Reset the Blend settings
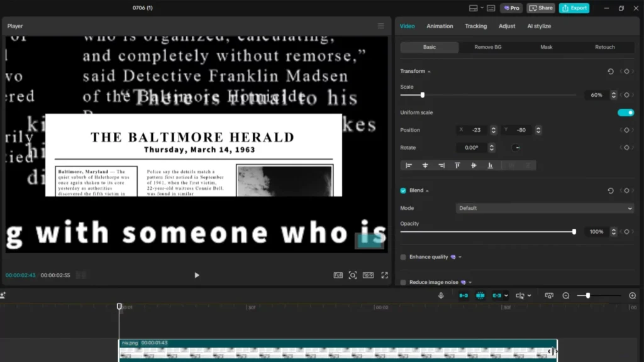This screenshot has height=362, width=644. pos(611,190)
